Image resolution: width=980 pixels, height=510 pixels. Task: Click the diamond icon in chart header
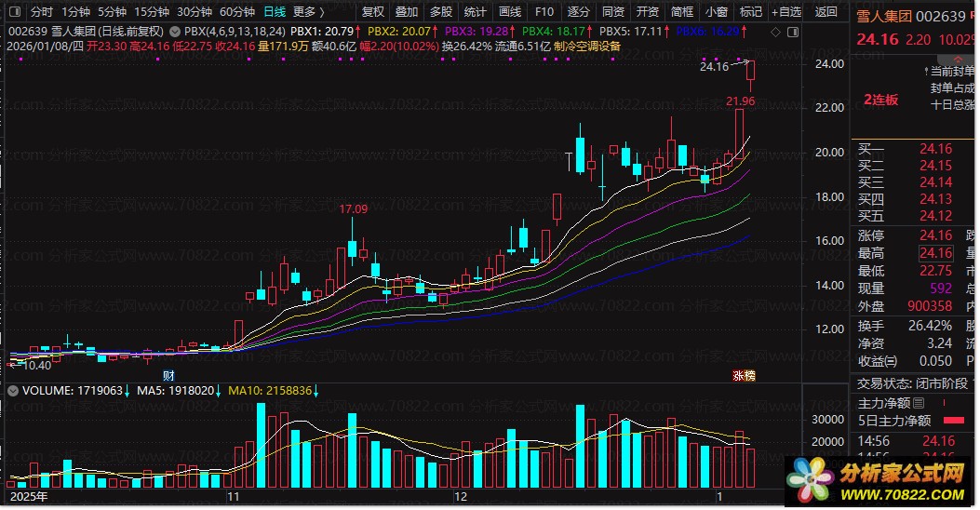click(775, 32)
